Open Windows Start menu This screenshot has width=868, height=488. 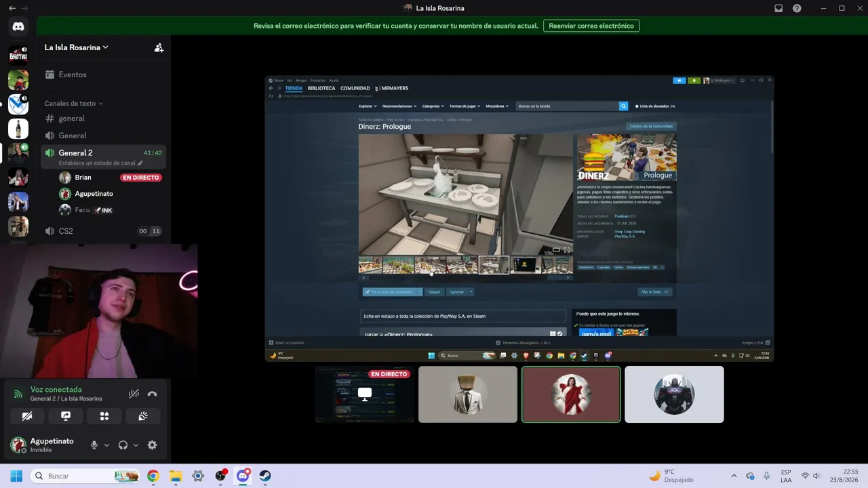[x=16, y=476]
